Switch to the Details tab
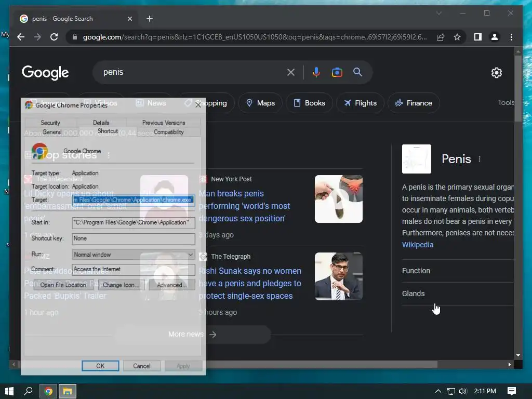The image size is (532, 399). click(101, 123)
